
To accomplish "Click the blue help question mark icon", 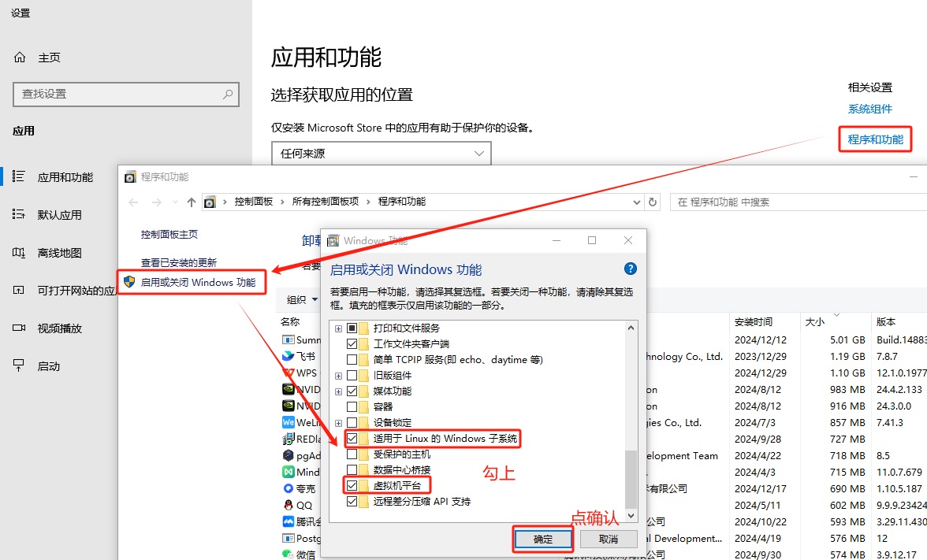I will coord(630,269).
